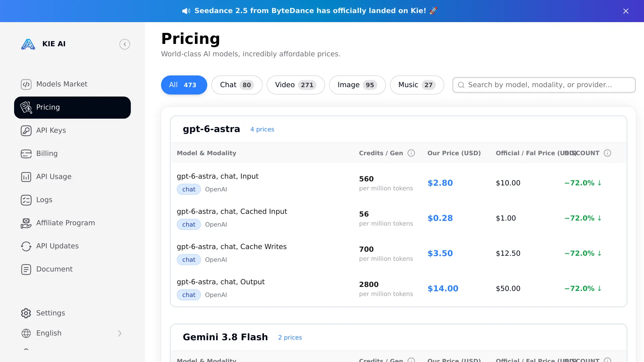The width and height of the screenshot is (644, 362).
Task: Click the Pricing tag icon in the sidebar
Action: point(26,108)
